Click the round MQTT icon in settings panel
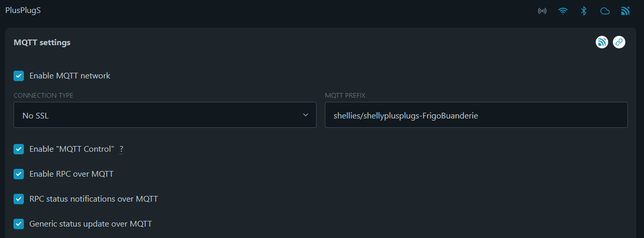 [602, 42]
